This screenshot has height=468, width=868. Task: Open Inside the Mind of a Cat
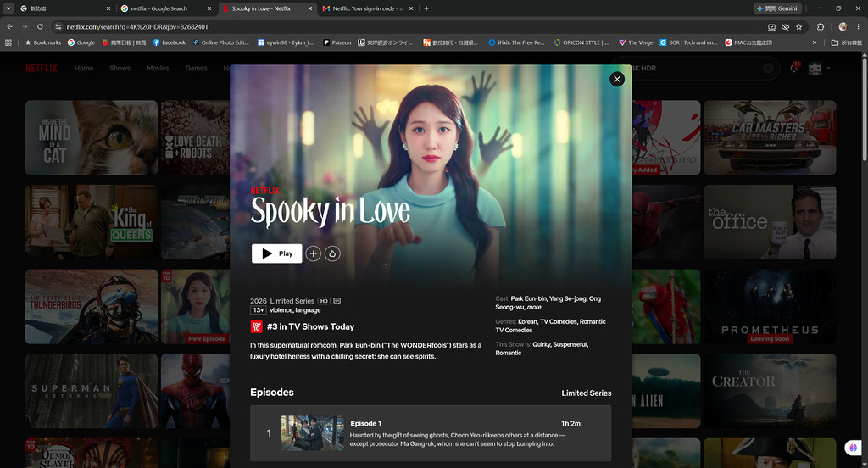(92, 137)
